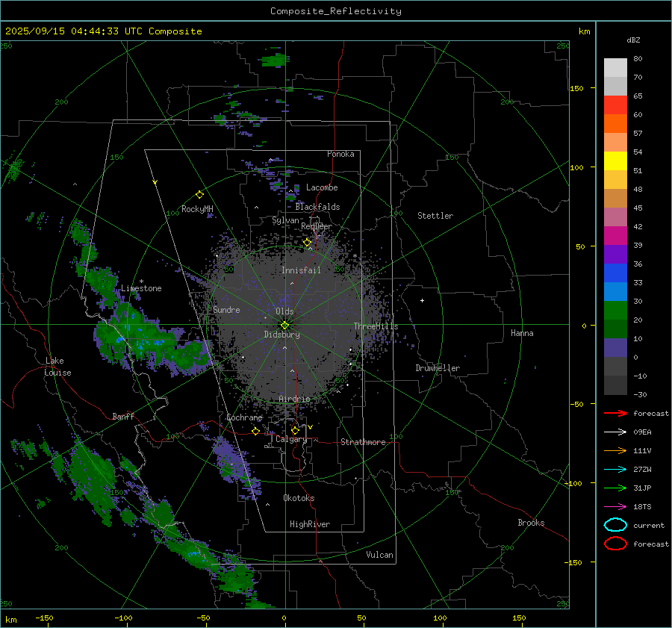Viewport: 672px width, 628px height.
Task: Click the orange 111V arrow legend icon
Action: tap(615, 450)
